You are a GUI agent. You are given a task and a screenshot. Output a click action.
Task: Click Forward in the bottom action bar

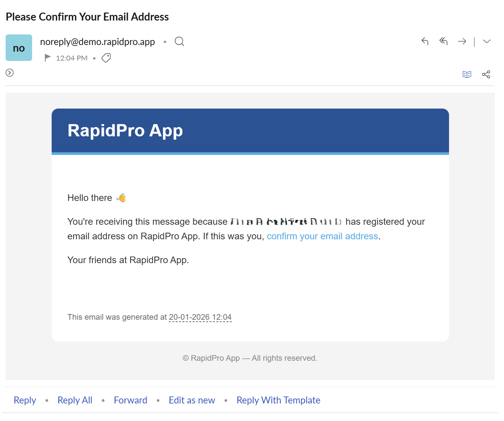click(x=130, y=400)
